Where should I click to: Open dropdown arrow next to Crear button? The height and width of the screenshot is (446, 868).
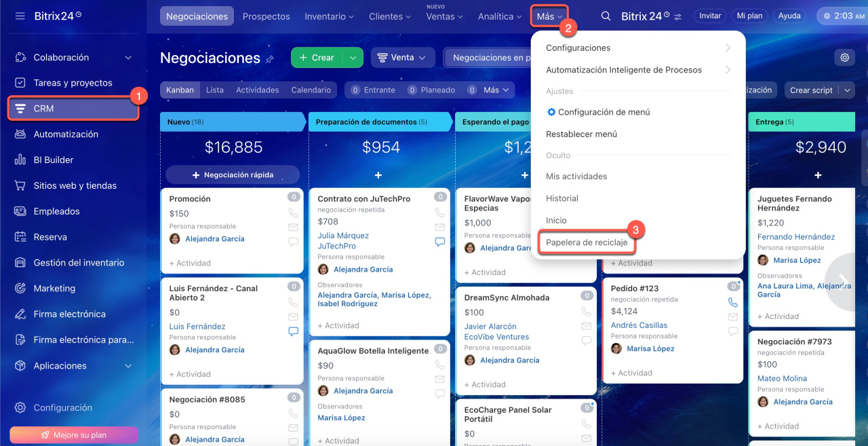click(x=353, y=58)
